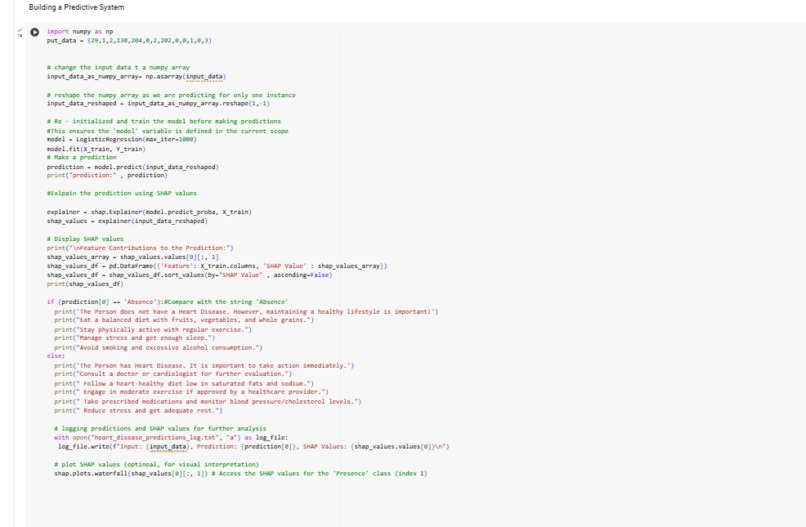
Task: Click the print("prediction:") line
Action: (107, 175)
